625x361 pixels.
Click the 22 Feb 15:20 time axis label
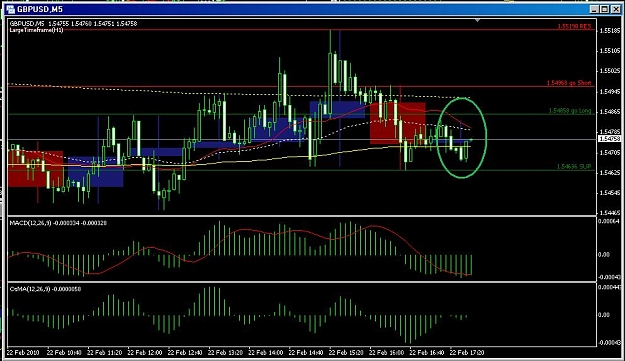pos(346,353)
